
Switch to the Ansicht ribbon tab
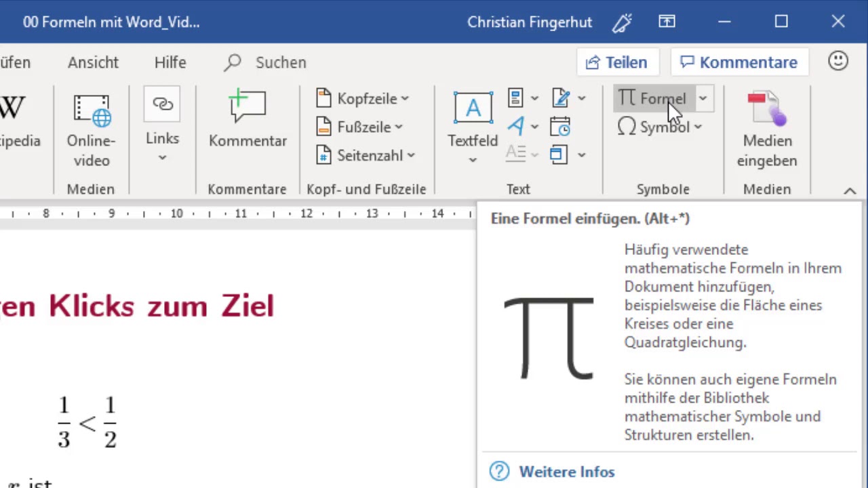(93, 62)
